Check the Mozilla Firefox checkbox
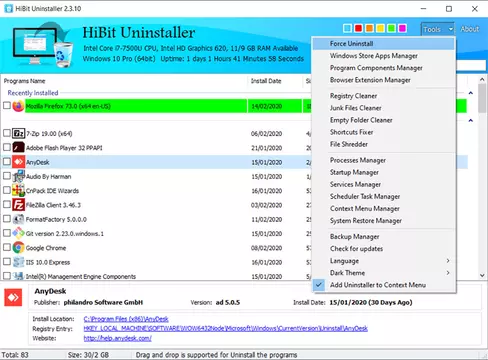The image size is (488, 360). 7,105
